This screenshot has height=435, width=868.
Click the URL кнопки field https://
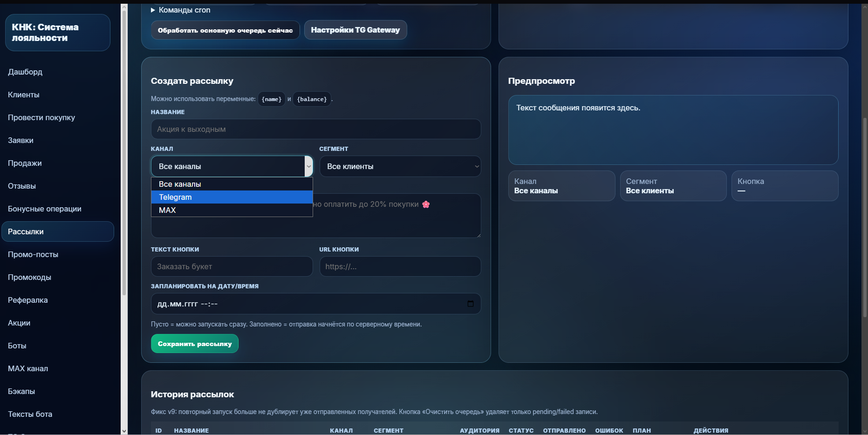400,266
